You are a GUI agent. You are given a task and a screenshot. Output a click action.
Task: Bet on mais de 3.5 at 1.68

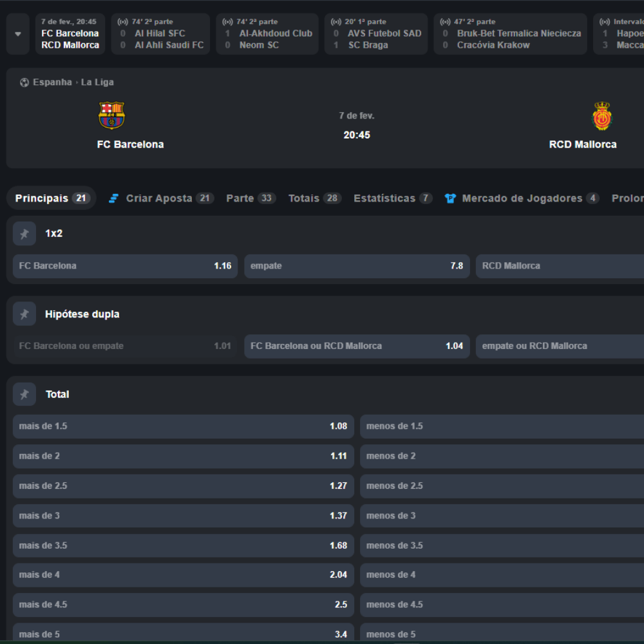coord(183,546)
